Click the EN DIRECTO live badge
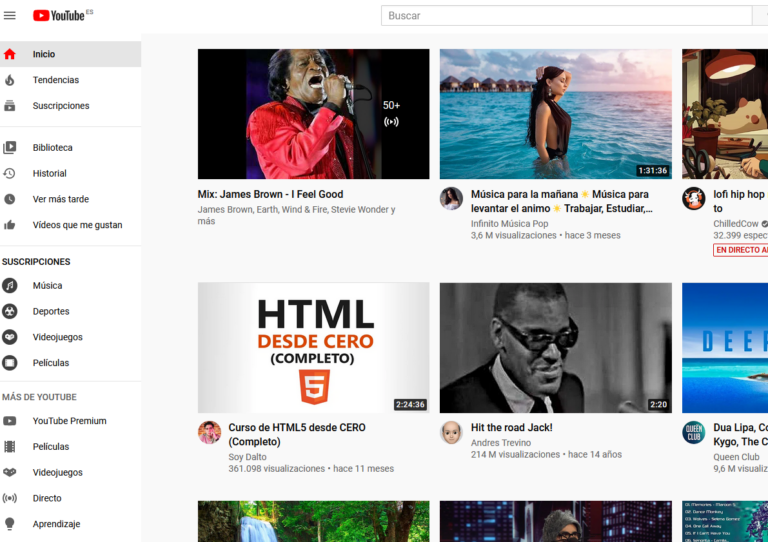The image size is (768, 542). (741, 250)
